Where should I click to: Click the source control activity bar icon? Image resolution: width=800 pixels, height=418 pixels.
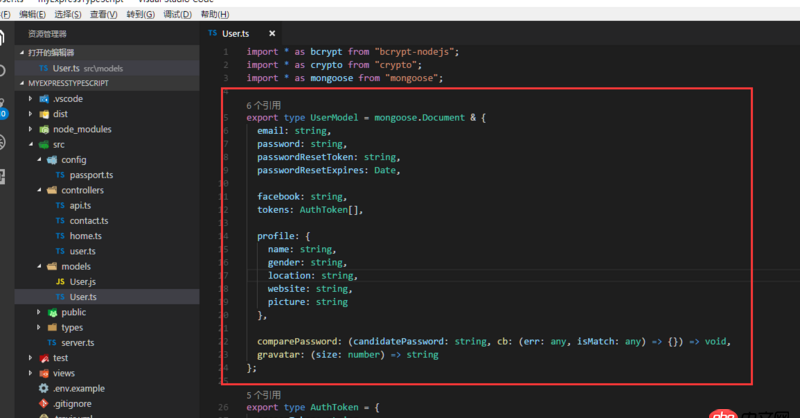[3, 107]
